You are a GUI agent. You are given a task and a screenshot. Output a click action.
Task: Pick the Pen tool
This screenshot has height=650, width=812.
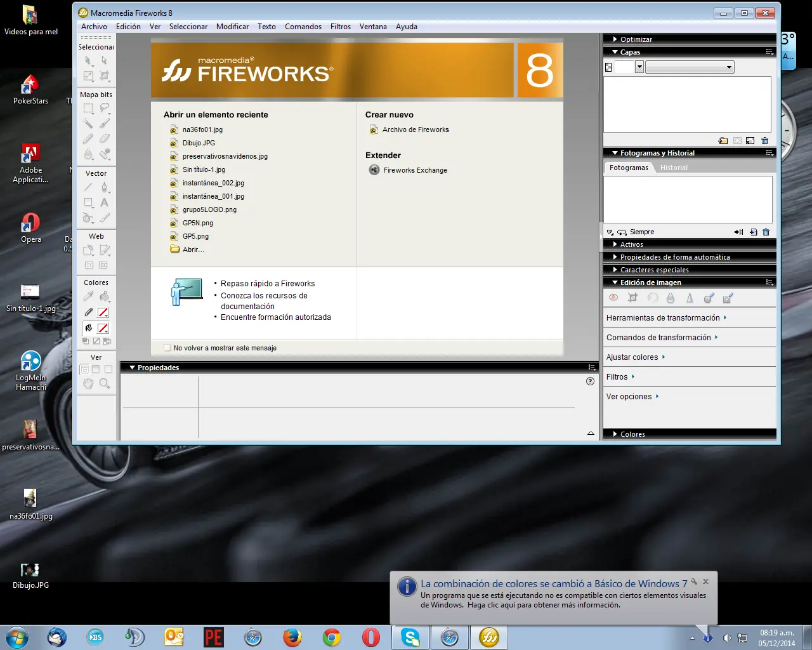tap(105, 187)
